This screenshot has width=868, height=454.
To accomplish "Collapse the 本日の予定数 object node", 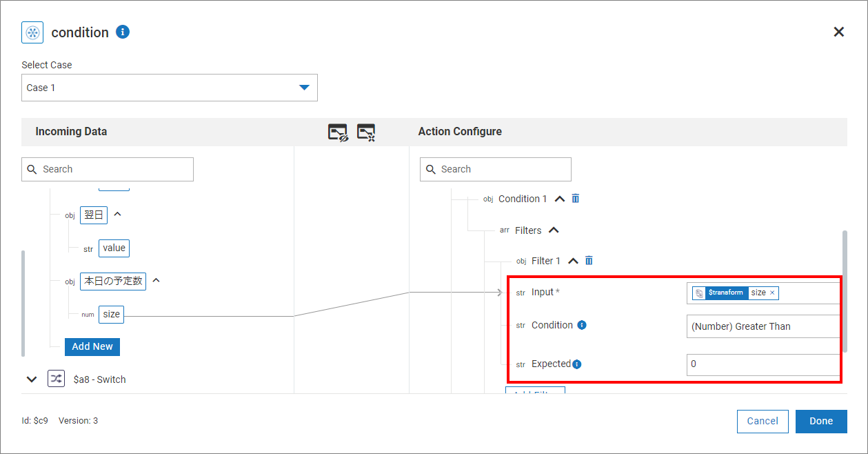I will tap(156, 280).
